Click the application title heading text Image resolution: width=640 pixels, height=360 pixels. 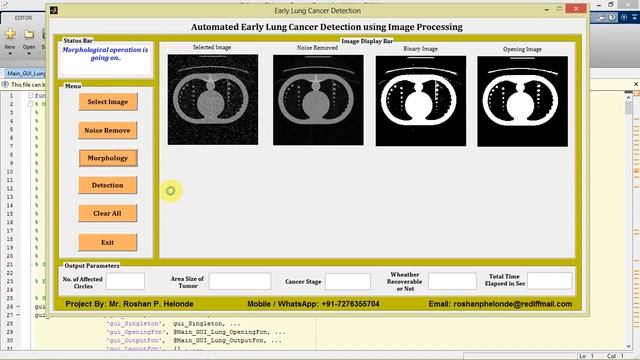[327, 27]
